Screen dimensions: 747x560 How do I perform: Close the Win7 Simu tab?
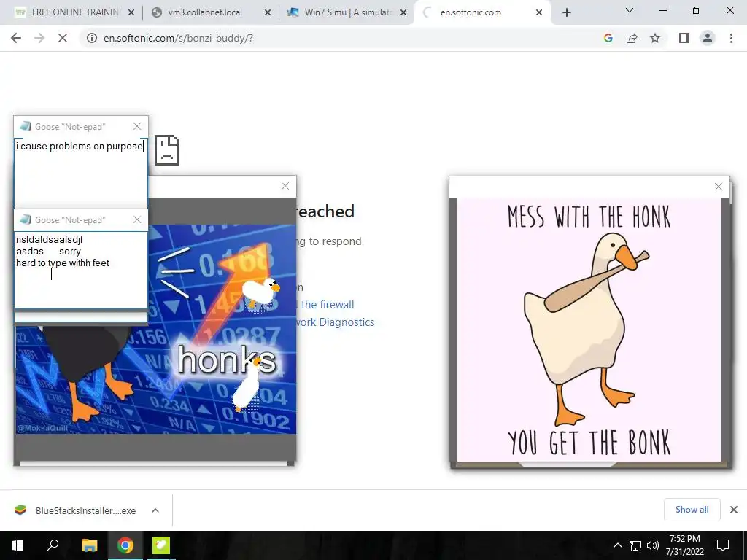403,12
